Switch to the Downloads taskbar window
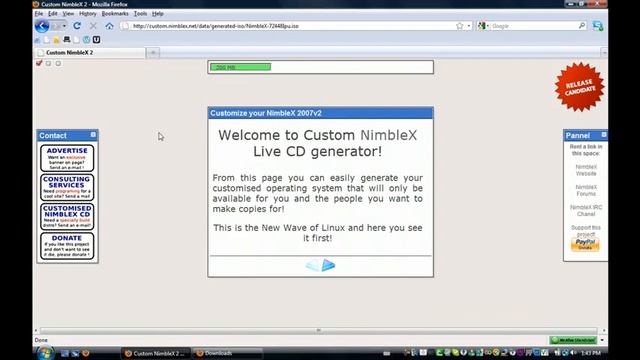Viewport: 640px width, 360px height. 227,353
